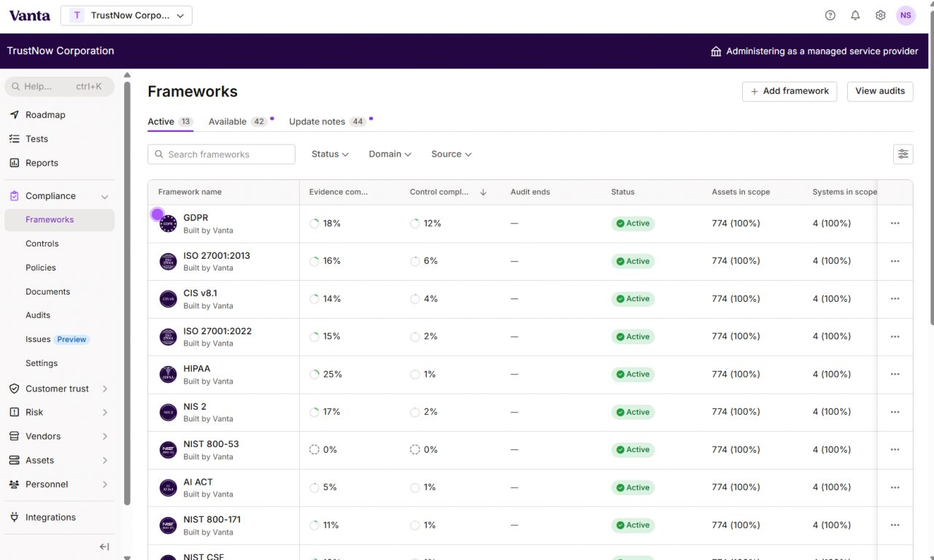This screenshot has width=934, height=560.
Task: Click the Active status badge for GDPR
Action: click(633, 224)
